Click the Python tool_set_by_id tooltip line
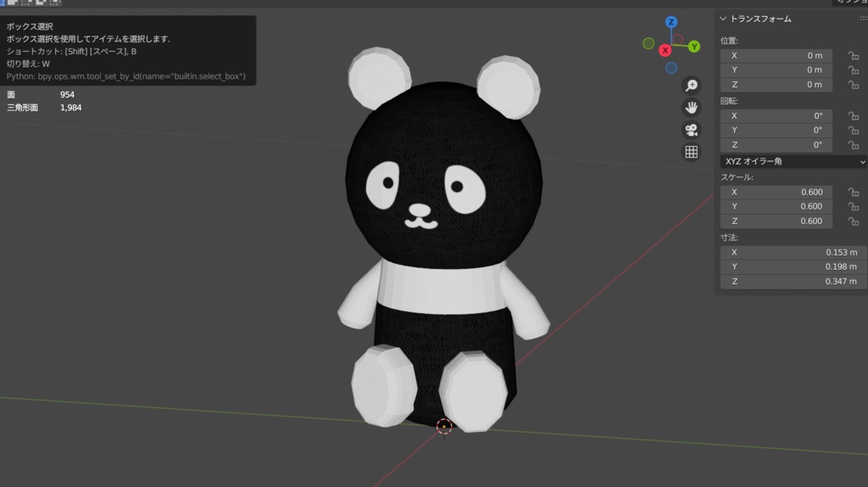Screen dimensions: 868x487 (126, 76)
